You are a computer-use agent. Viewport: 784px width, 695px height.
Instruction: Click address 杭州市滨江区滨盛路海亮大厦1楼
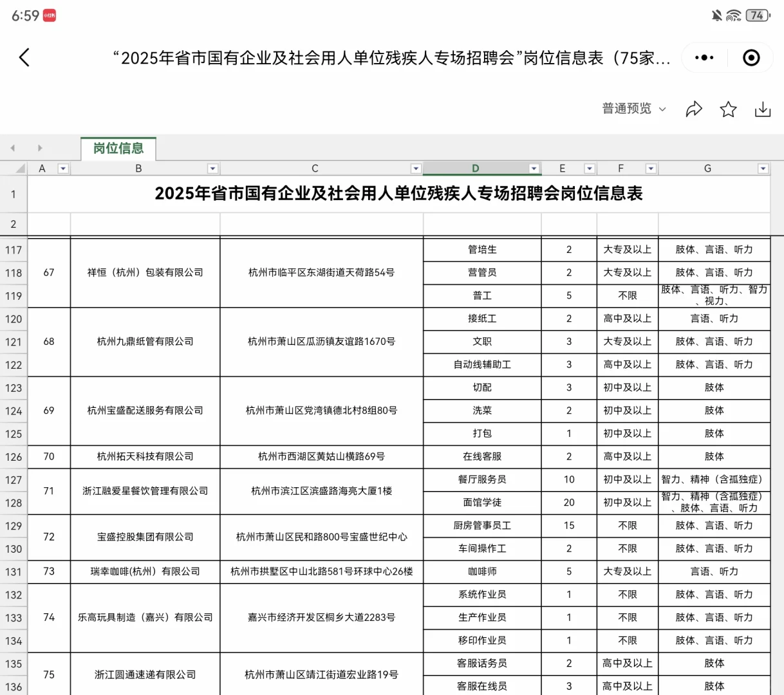pyautogui.click(x=322, y=491)
